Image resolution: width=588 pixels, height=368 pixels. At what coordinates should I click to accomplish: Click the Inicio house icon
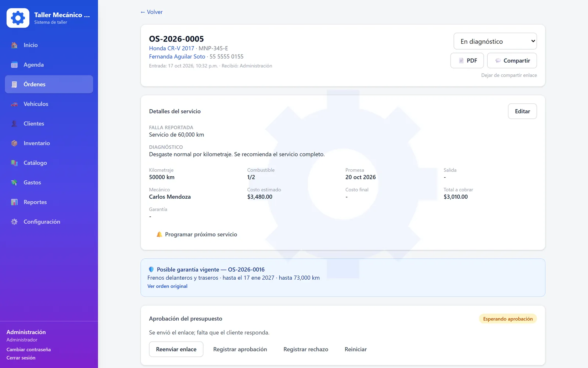click(x=14, y=45)
